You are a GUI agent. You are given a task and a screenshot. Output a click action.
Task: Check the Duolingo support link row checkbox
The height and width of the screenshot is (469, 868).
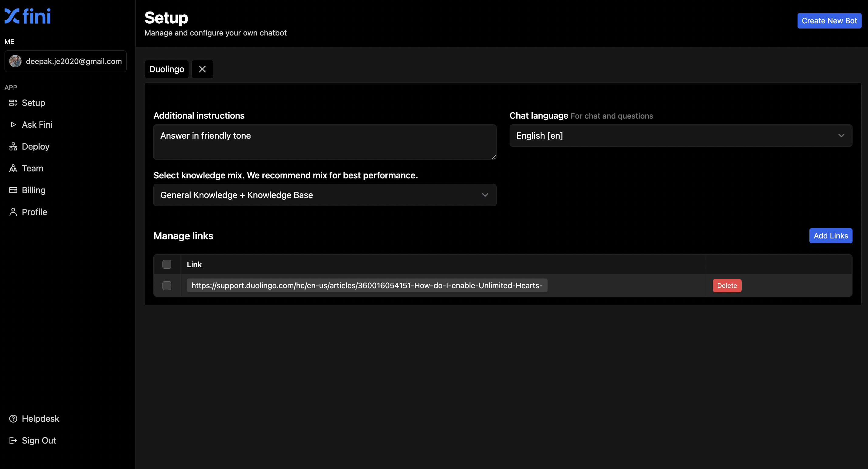coord(167,285)
